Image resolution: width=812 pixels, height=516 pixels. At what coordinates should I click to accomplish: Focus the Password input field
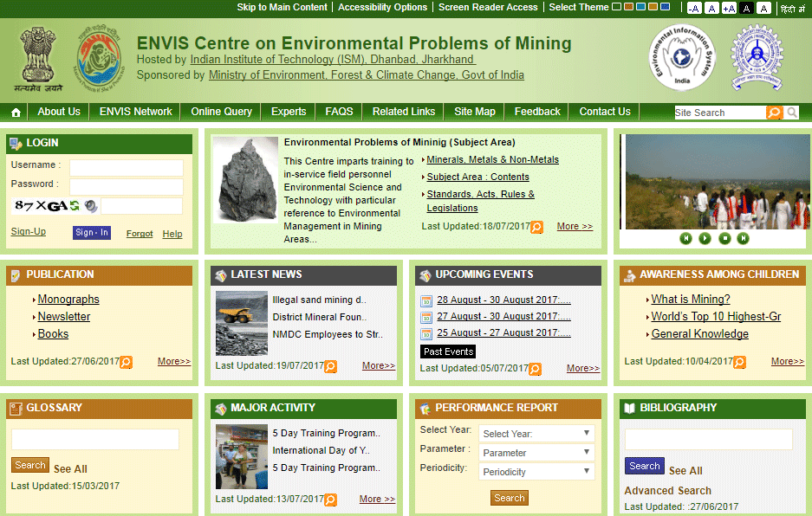coord(127,187)
